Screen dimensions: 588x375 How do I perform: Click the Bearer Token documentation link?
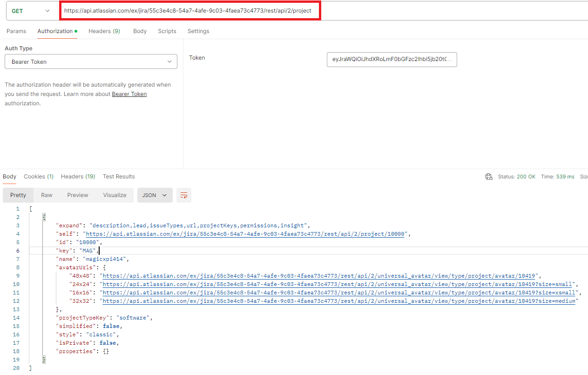(129, 94)
